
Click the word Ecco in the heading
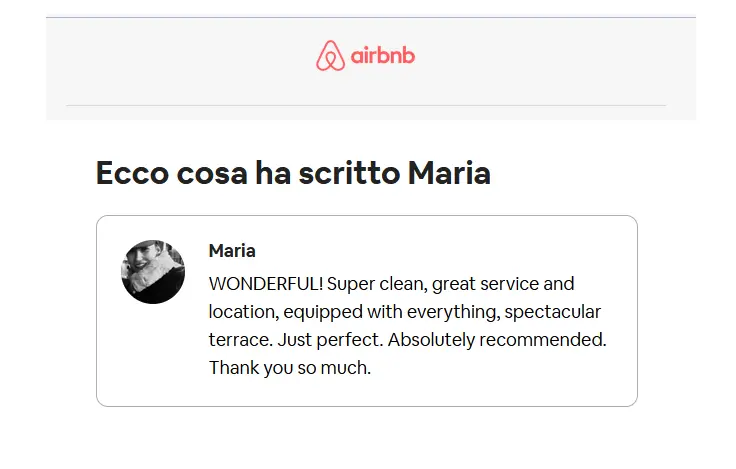point(132,173)
